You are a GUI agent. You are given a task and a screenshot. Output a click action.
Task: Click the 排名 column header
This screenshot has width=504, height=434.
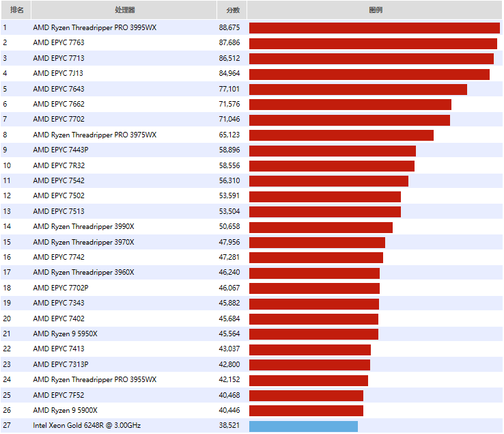click(16, 10)
